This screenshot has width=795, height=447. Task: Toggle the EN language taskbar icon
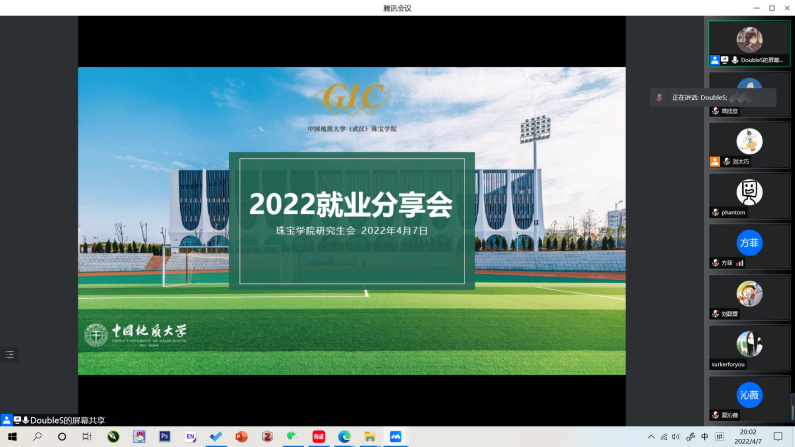click(x=190, y=437)
